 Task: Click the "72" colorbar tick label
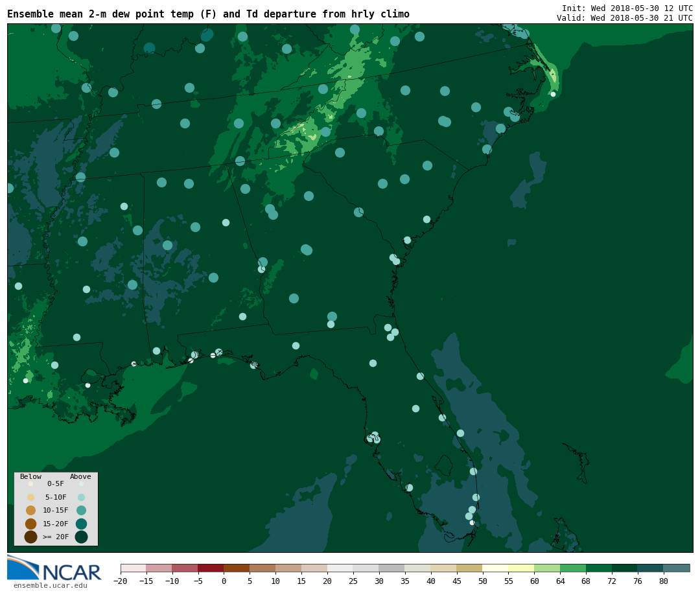point(612,581)
